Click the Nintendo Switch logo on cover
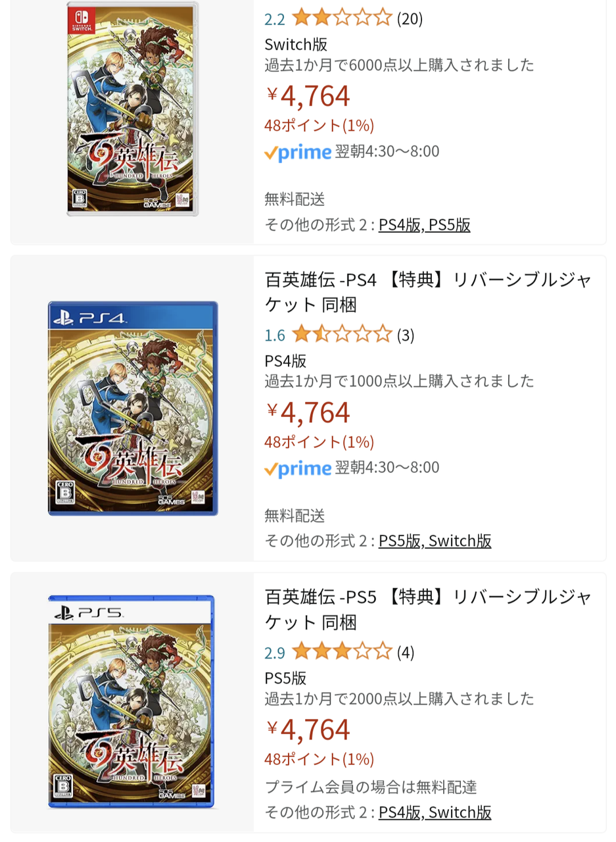The image size is (616, 842). (x=83, y=22)
